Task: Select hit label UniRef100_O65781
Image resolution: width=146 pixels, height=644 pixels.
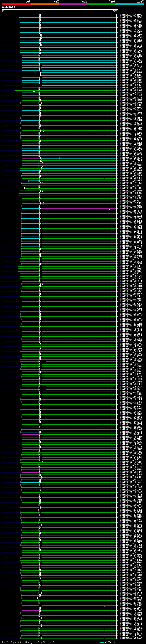Action: tap(131, 93)
